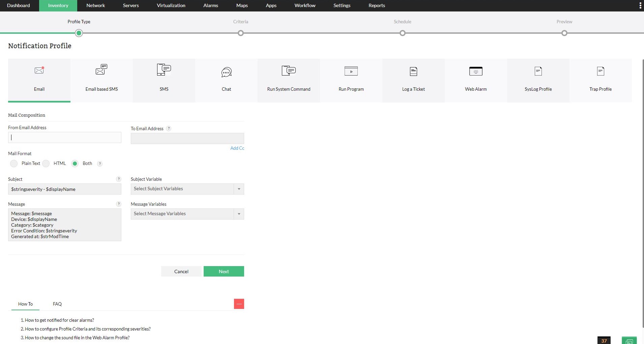Click help icon beside Mail Format Both
Screen dimensions: 644x344
(100, 164)
